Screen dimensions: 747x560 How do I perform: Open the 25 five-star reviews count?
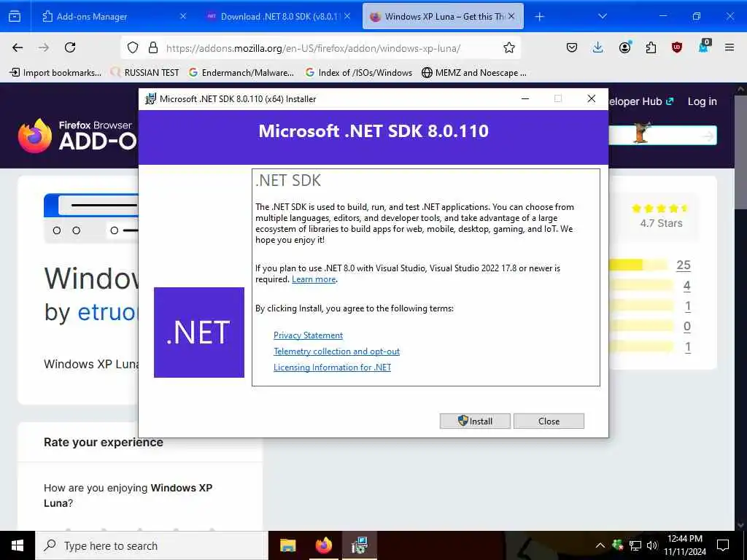tap(683, 265)
